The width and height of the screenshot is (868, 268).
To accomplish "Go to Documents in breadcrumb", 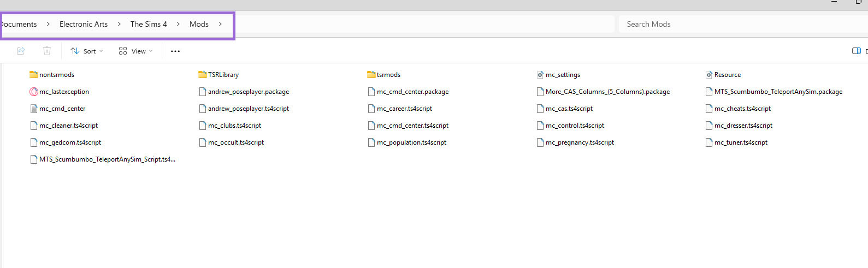I will pos(19,24).
